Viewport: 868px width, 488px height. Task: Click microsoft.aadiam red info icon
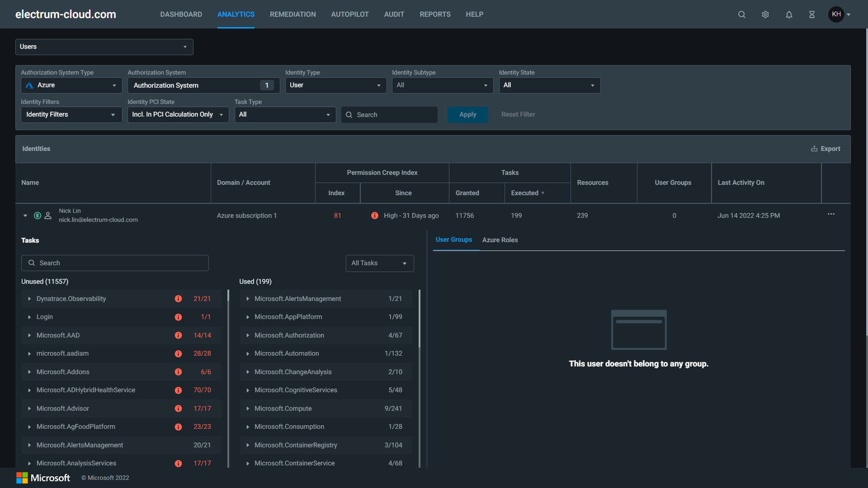click(179, 354)
